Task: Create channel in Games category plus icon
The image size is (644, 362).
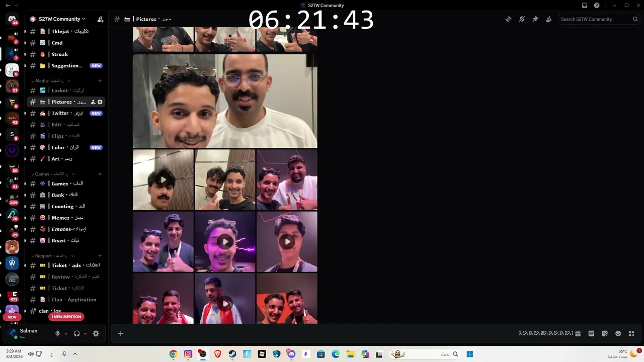Action: [100, 174]
